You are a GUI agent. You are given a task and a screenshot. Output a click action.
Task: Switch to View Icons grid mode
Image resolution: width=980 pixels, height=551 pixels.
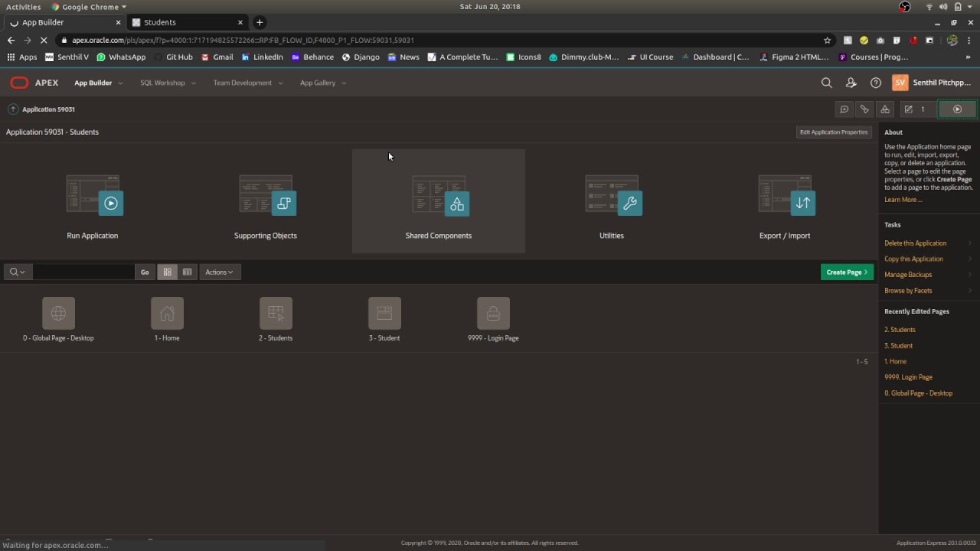167,272
